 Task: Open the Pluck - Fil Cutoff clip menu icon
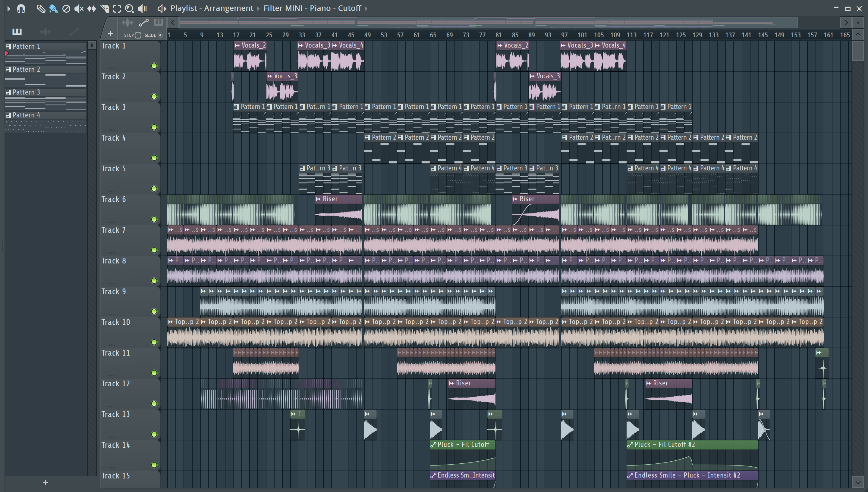(433, 445)
